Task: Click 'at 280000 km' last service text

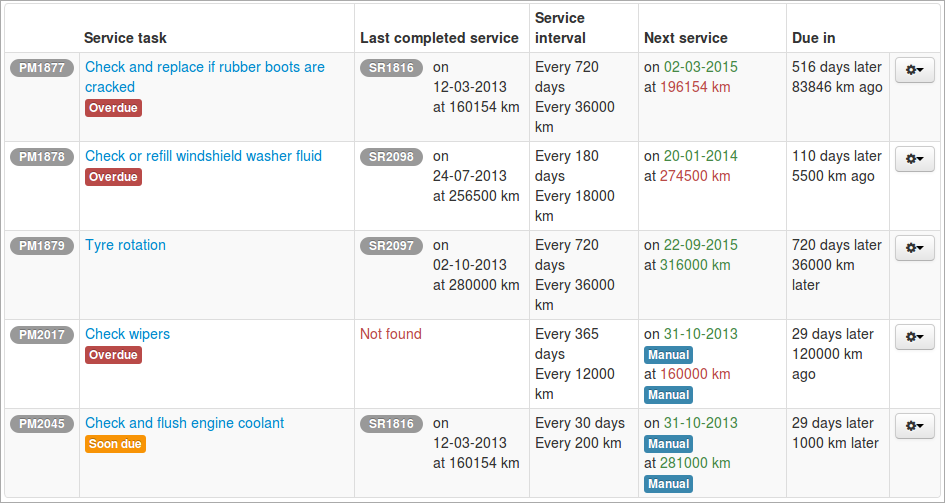Action: click(x=476, y=285)
